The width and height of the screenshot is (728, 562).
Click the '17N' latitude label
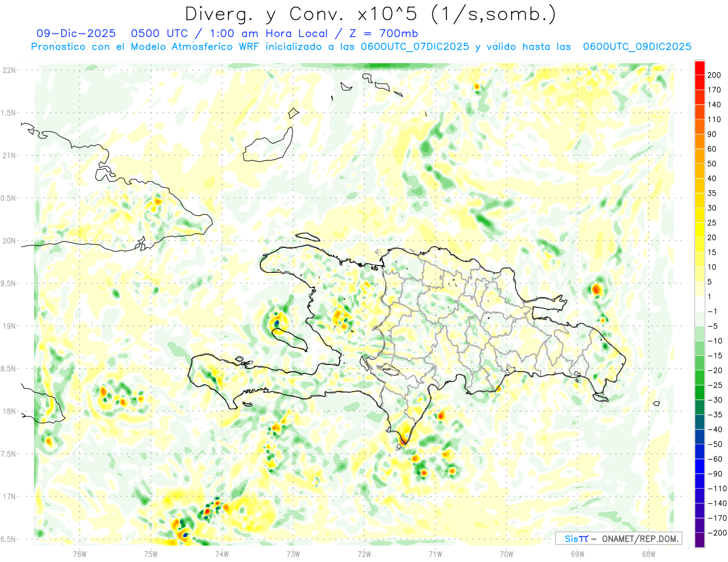tap(9, 497)
